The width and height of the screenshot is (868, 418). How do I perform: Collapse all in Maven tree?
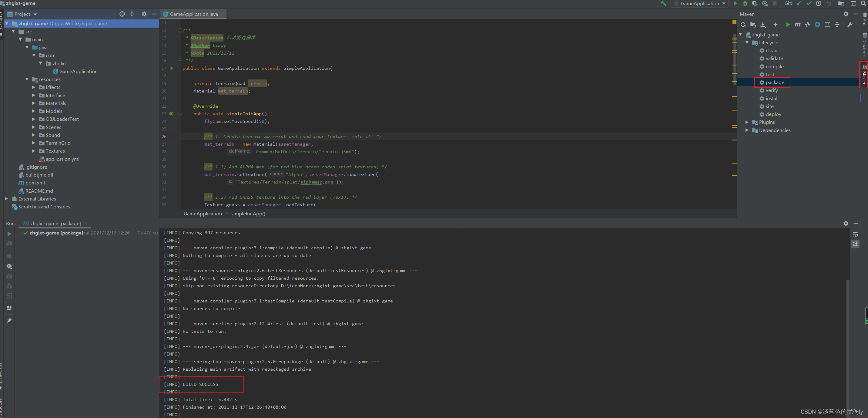[837, 25]
